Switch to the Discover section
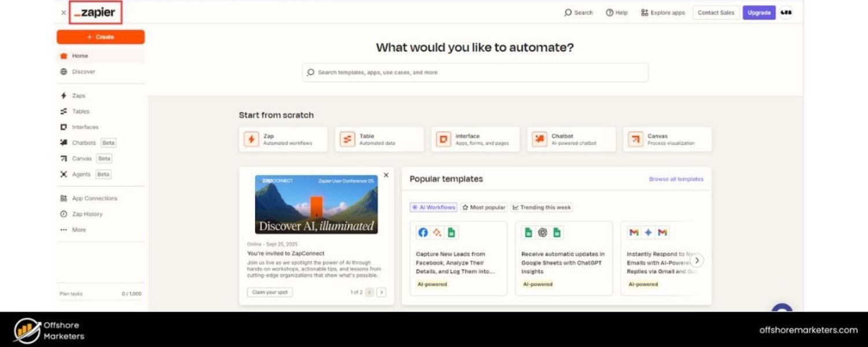The image size is (868, 347). point(83,71)
